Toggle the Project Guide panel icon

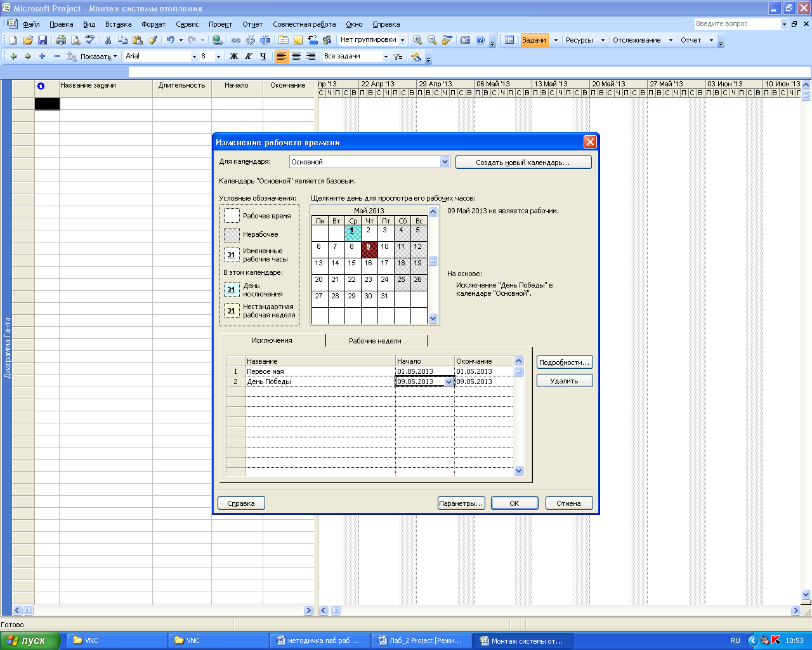point(509,40)
